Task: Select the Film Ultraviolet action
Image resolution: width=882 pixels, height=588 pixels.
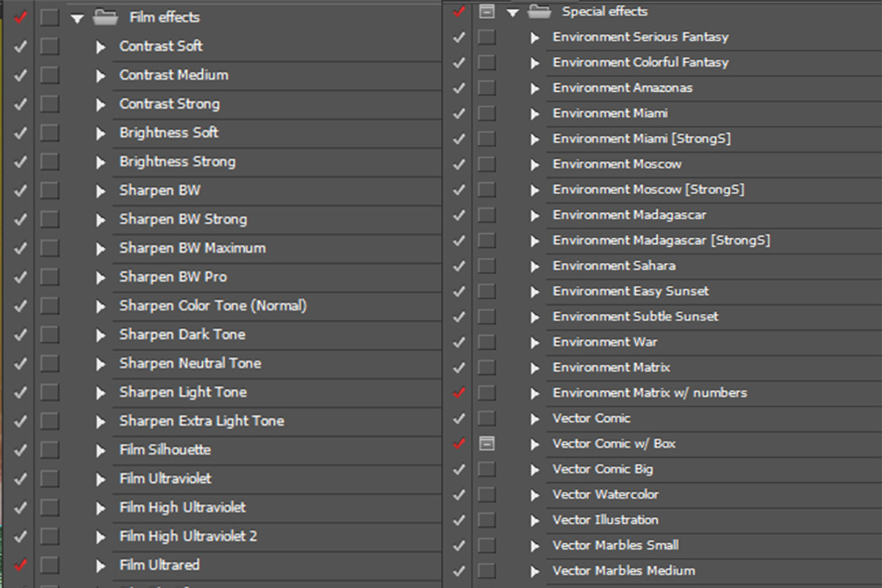Action: pyautogui.click(x=165, y=478)
